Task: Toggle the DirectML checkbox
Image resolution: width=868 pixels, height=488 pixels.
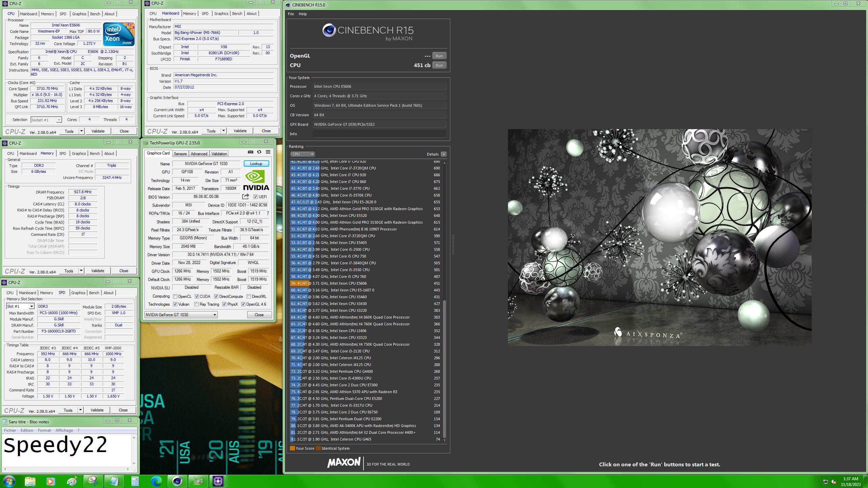Action: pos(249,296)
